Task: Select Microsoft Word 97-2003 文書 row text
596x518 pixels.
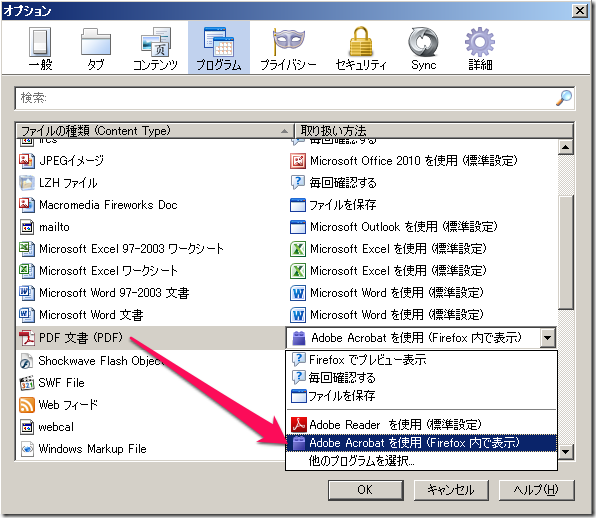Action: (114, 293)
